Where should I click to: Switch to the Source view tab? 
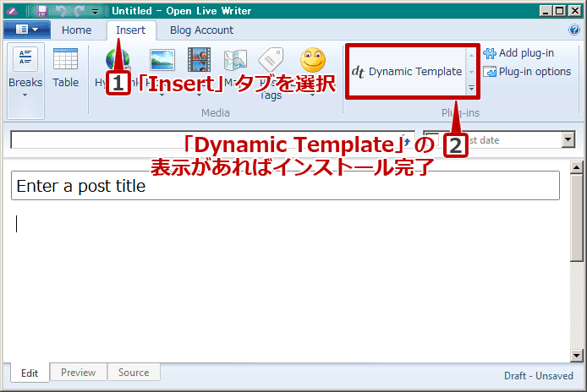click(134, 373)
